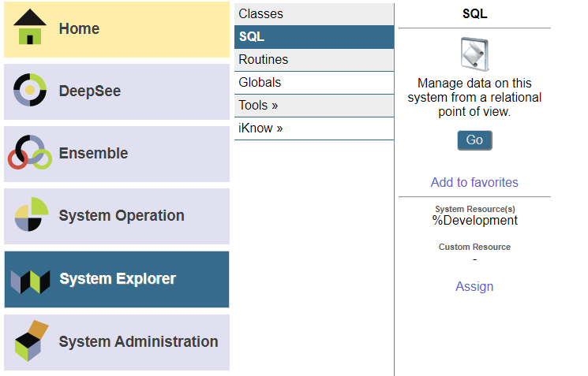Select the System Operation section label
The image size is (588, 376).
[122, 216]
